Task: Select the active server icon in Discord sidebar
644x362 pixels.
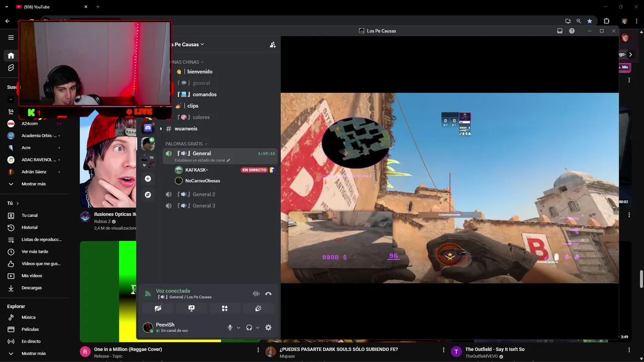Action: click(x=148, y=144)
